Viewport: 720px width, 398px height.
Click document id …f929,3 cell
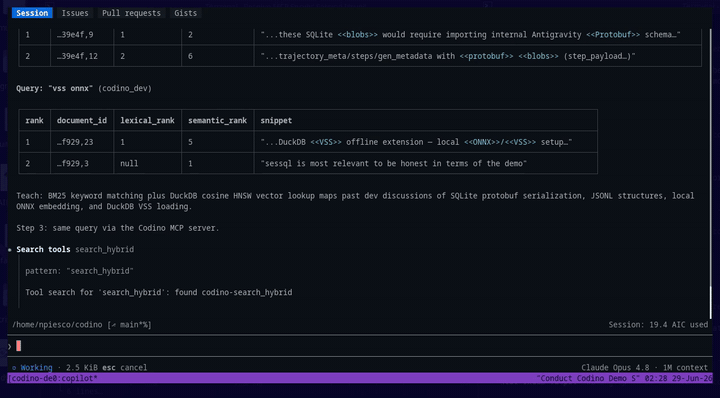73,163
